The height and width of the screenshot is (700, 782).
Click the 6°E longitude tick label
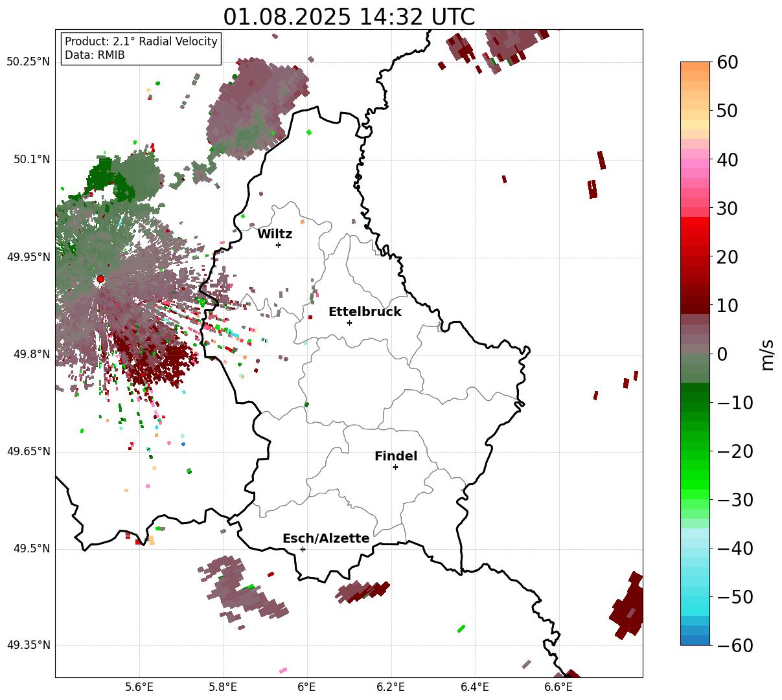click(x=307, y=688)
